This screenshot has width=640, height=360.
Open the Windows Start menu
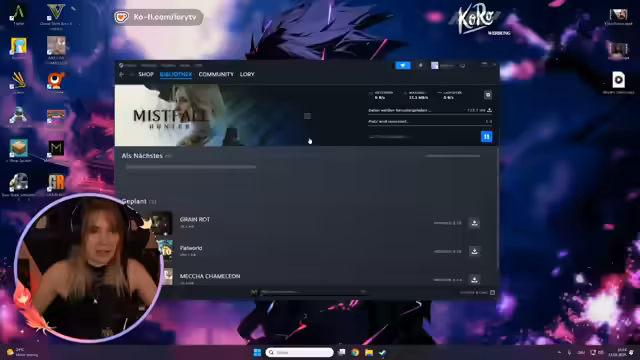pyautogui.click(x=257, y=352)
